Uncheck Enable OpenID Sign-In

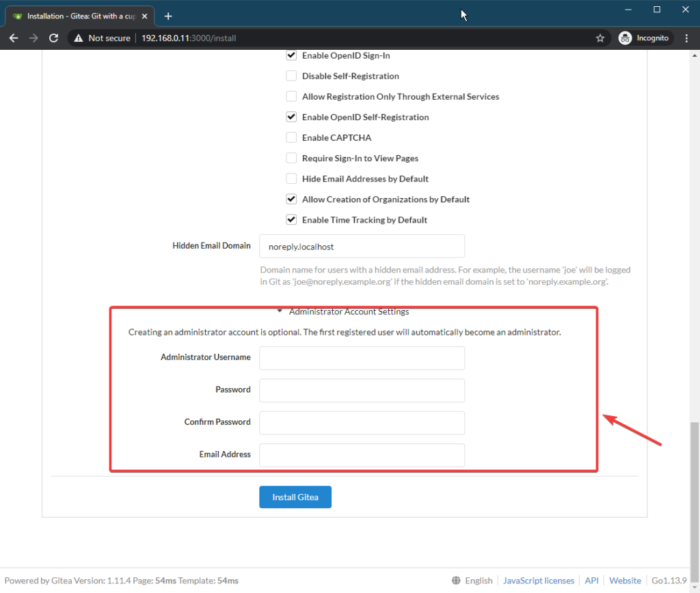pyautogui.click(x=291, y=55)
